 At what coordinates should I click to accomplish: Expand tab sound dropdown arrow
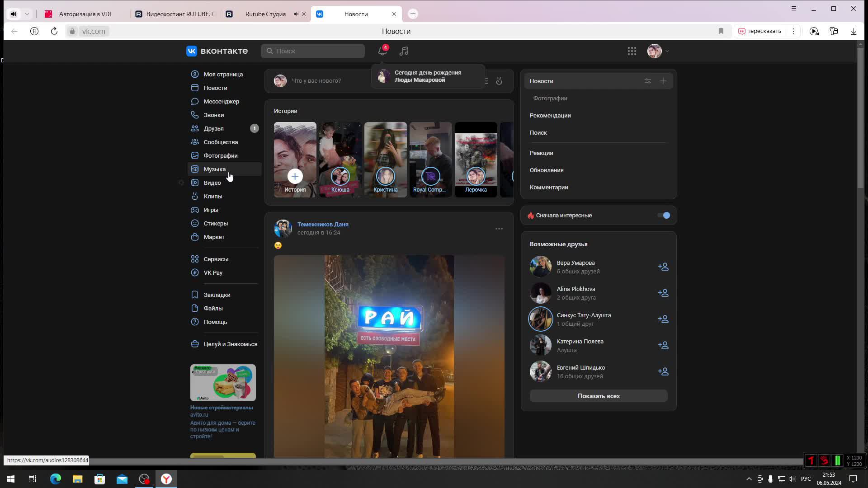27,14
